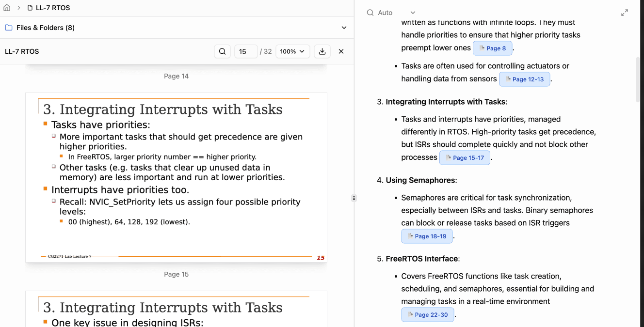Open the Auto mode dropdown
644x327 pixels.
(x=397, y=13)
